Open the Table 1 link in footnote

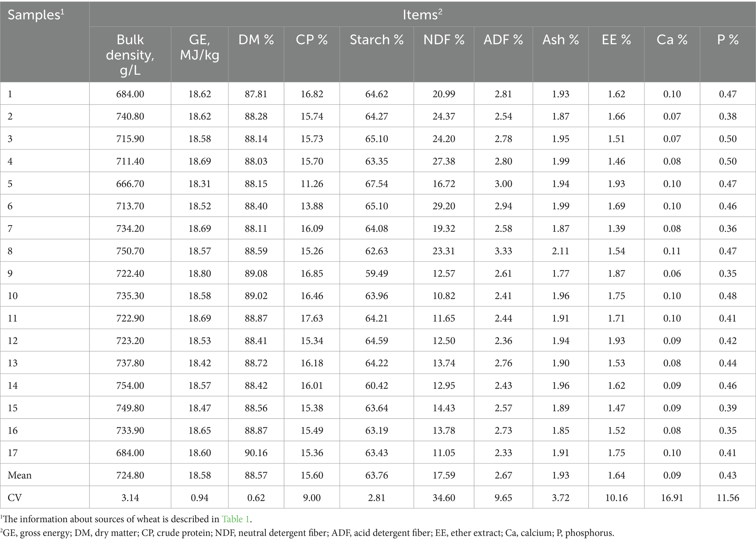pyautogui.click(x=236, y=519)
